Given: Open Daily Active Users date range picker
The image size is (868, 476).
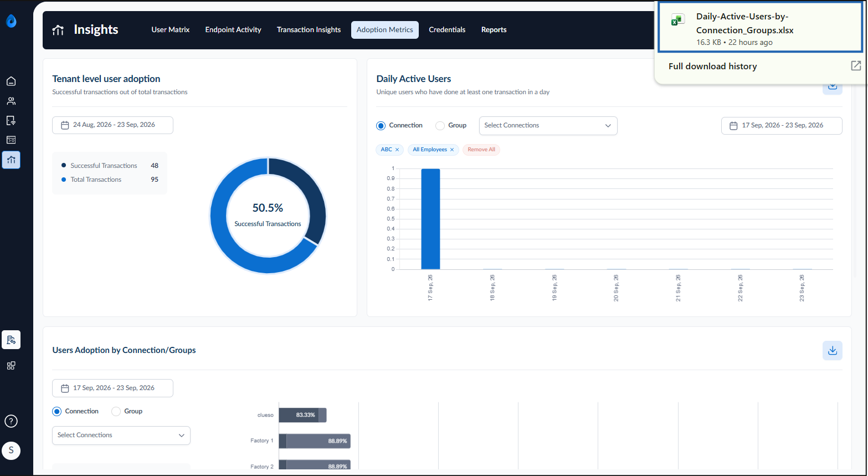Looking at the screenshot, I should pyautogui.click(x=782, y=126).
